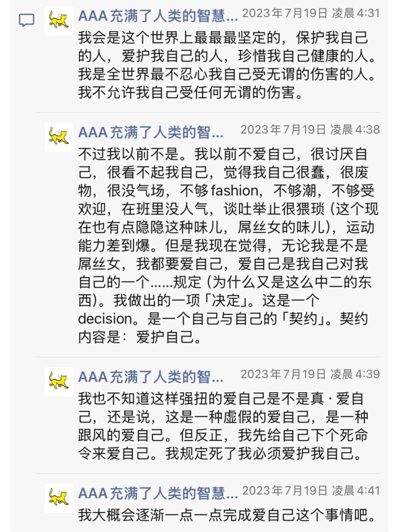Click the word fashion in the post
399x532 pixels.
tap(234, 191)
